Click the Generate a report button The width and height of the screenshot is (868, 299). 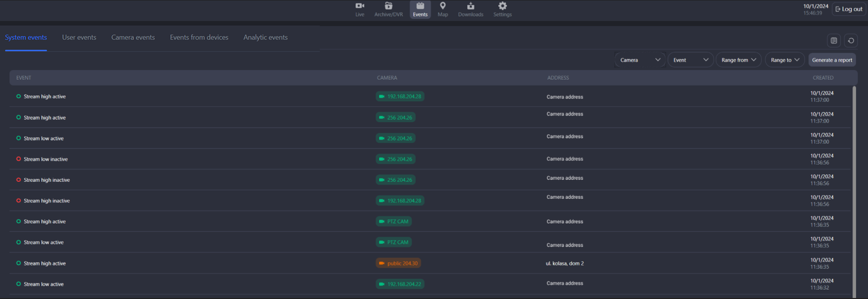click(832, 60)
